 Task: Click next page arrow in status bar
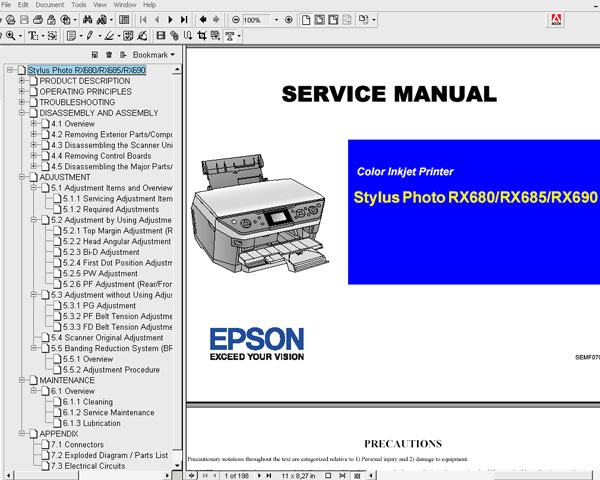[259, 475]
